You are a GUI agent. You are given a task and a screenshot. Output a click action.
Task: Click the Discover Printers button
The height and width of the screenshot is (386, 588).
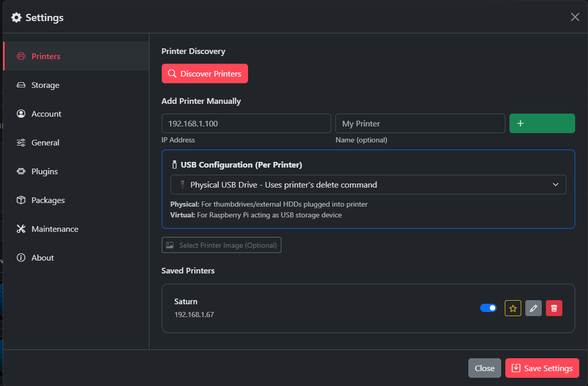[x=205, y=73]
